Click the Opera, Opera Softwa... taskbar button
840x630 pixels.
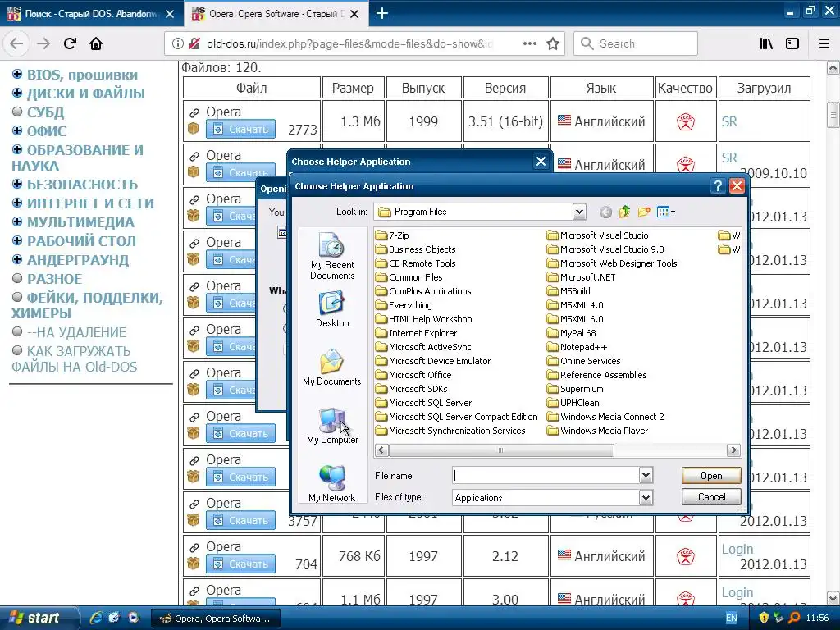215,619
